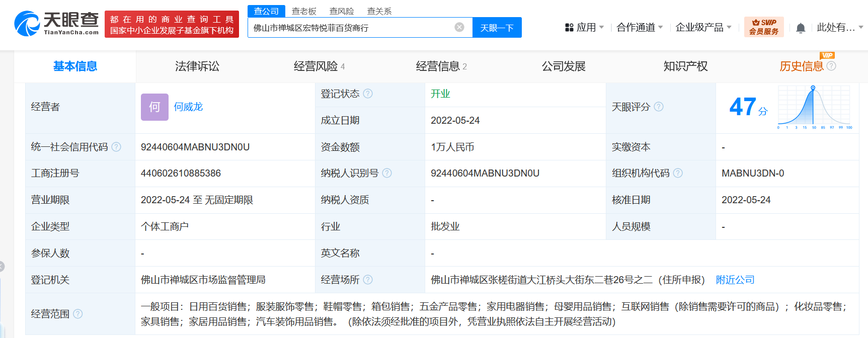Screen dimensions: 868x338
Task: Click help icon beside 登记状态
Action: point(368,94)
